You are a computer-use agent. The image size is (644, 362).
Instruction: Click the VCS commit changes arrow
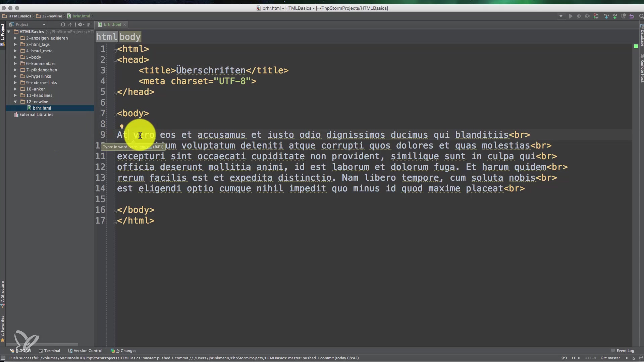coord(614,16)
